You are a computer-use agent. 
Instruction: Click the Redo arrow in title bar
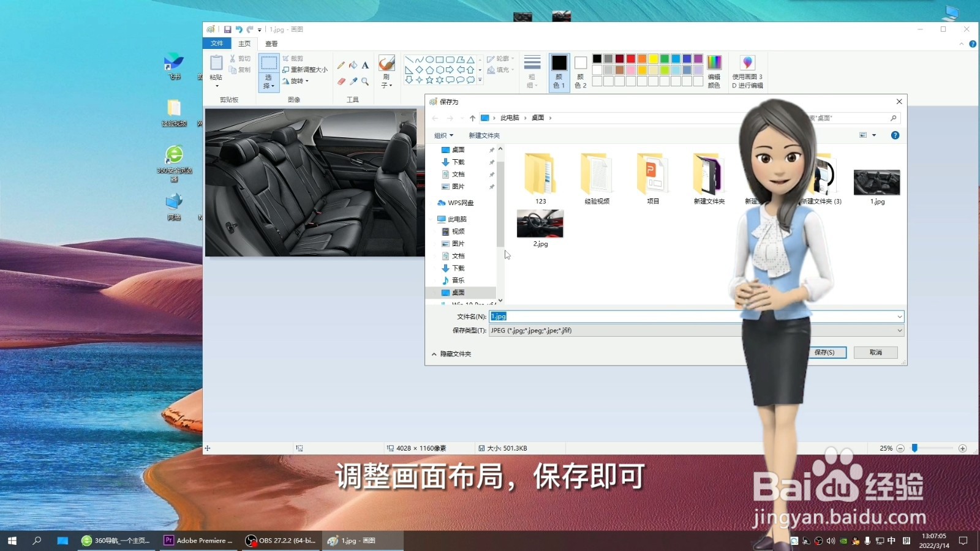coord(250,29)
